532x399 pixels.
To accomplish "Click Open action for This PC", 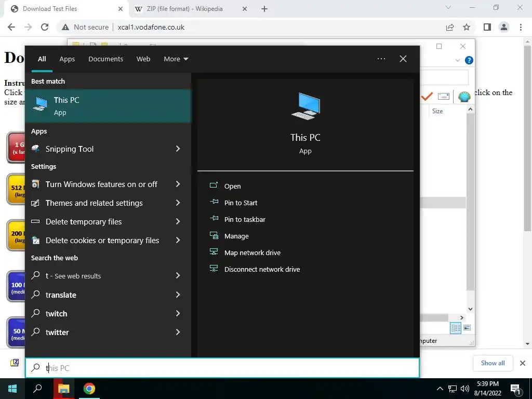I will click(232, 186).
